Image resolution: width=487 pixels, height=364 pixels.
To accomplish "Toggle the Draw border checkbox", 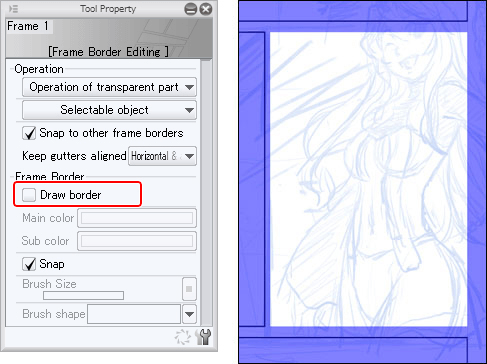I will 29,195.
